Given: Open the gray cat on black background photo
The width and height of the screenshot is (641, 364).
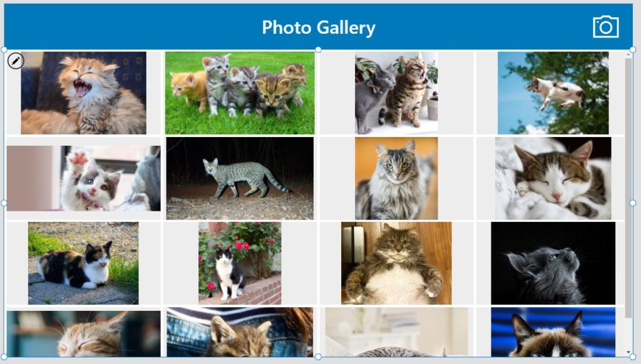Looking at the screenshot, I should point(553,263).
